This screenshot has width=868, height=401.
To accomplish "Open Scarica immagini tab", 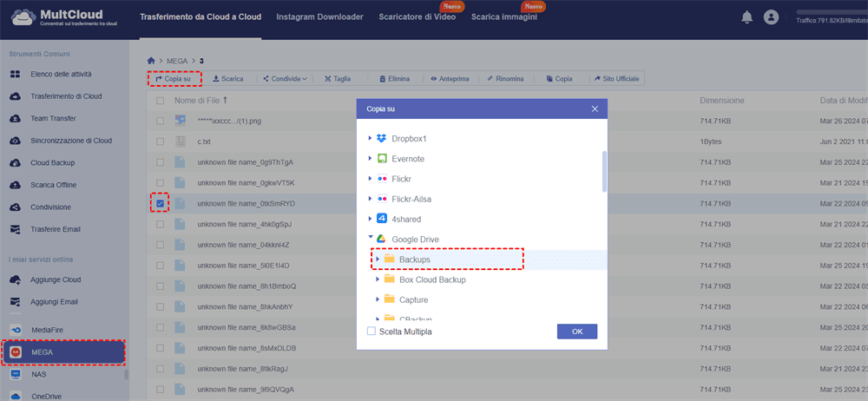I will coord(503,17).
